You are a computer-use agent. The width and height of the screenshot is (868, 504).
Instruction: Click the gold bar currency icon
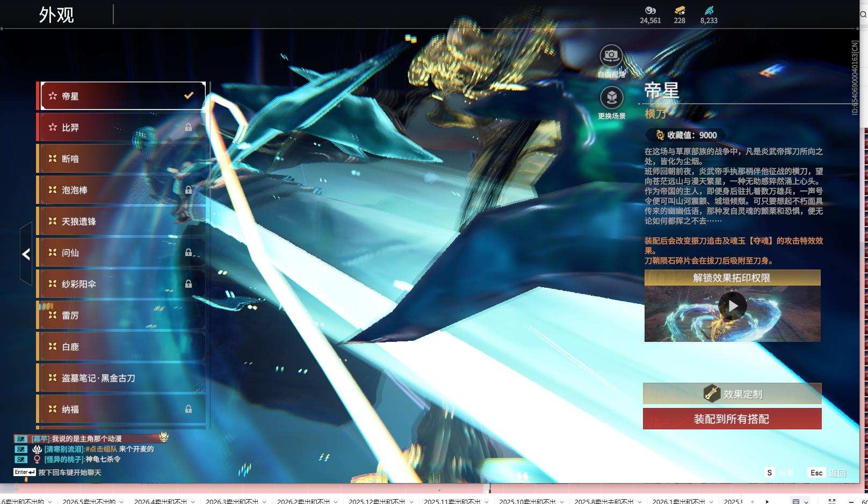click(679, 10)
